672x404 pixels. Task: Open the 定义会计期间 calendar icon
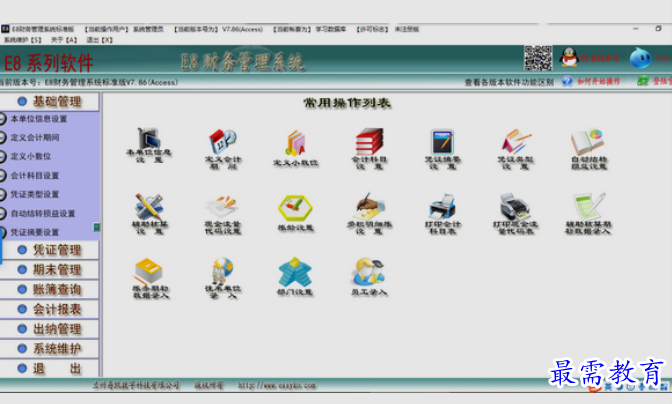[x=222, y=148]
